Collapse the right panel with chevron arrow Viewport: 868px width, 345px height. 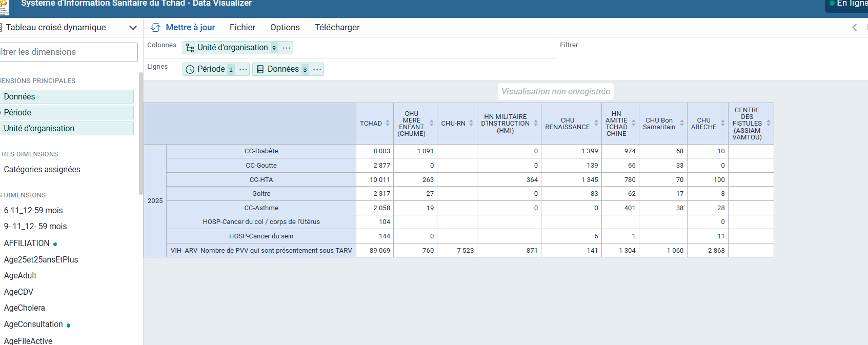(x=855, y=28)
